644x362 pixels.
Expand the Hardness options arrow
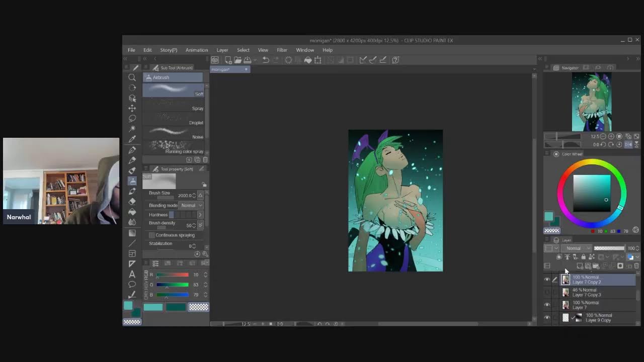tap(200, 215)
